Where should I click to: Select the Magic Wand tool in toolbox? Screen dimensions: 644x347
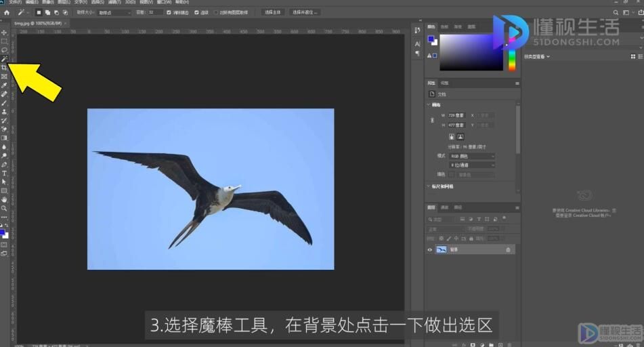click(x=4, y=59)
